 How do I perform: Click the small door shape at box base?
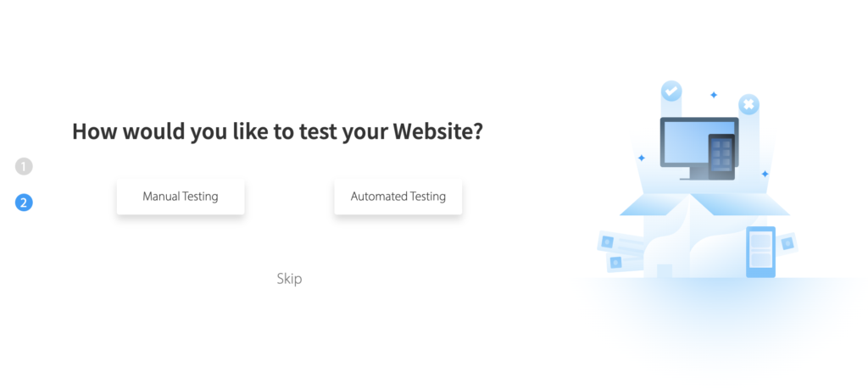[665, 270]
